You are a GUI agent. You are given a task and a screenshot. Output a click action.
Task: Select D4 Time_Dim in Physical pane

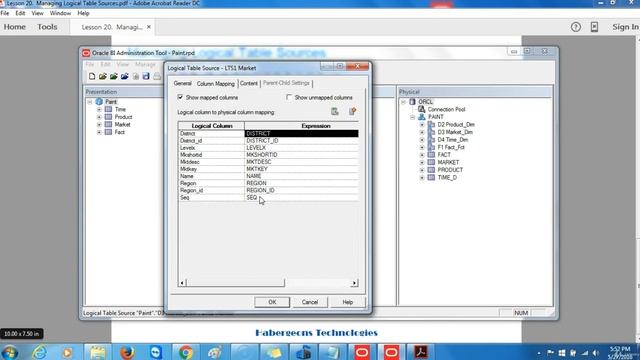tap(452, 140)
